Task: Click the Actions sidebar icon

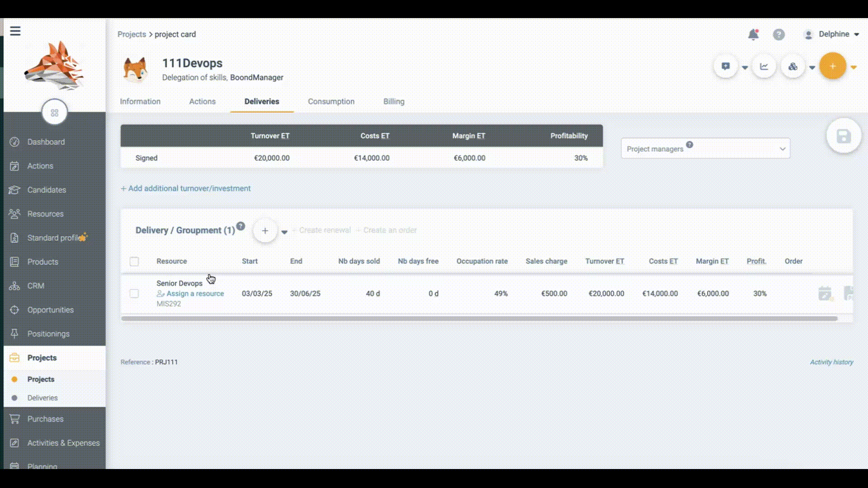Action: [14, 166]
